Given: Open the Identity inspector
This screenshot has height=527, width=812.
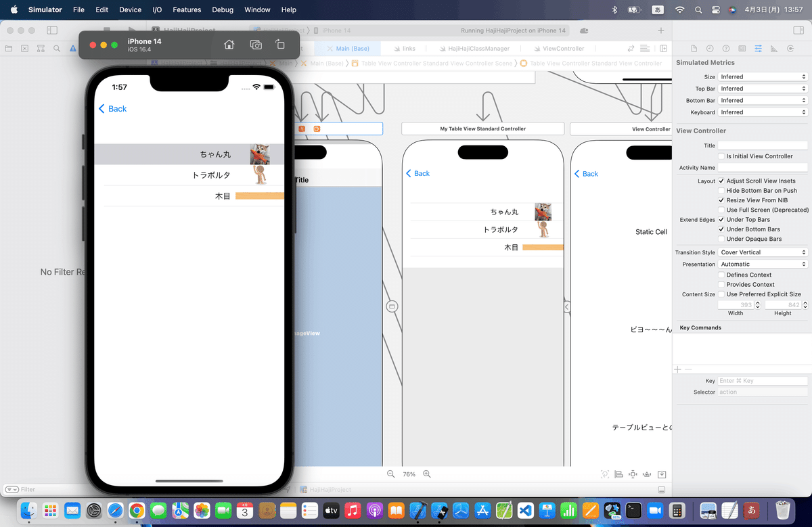Looking at the screenshot, I should 742,49.
